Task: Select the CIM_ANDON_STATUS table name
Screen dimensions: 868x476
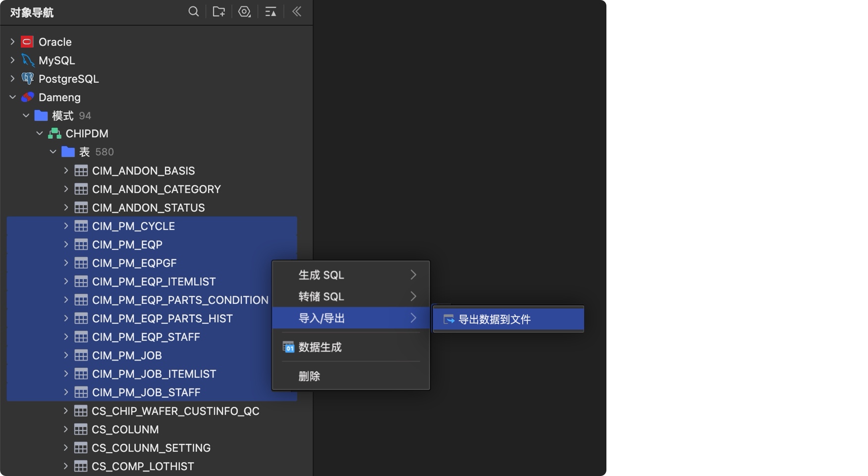Action: pyautogui.click(x=148, y=208)
